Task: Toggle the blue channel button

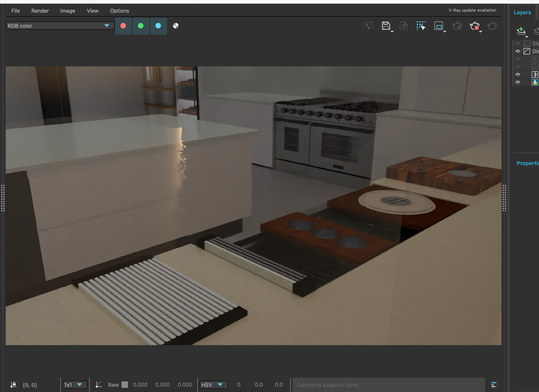Action: click(x=158, y=26)
